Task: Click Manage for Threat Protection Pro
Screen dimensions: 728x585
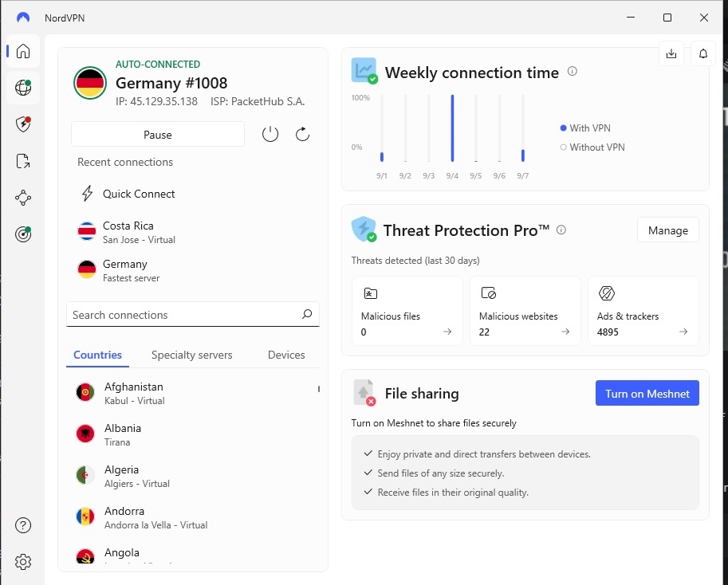Action: coord(668,230)
